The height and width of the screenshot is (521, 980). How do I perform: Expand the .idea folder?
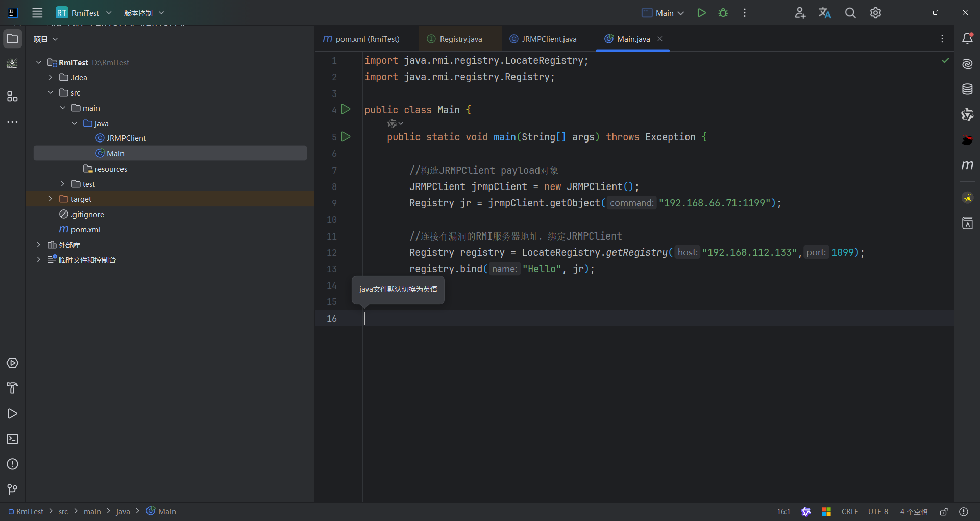[51, 77]
